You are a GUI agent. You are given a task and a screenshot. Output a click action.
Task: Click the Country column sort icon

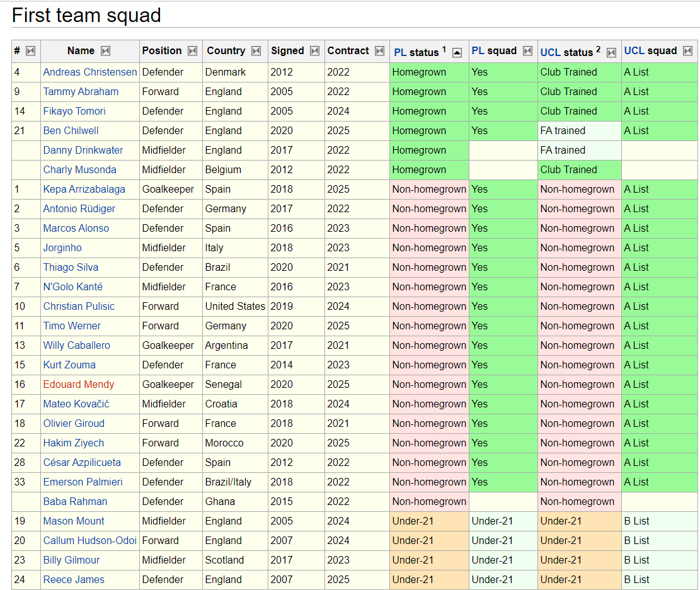pos(256,51)
